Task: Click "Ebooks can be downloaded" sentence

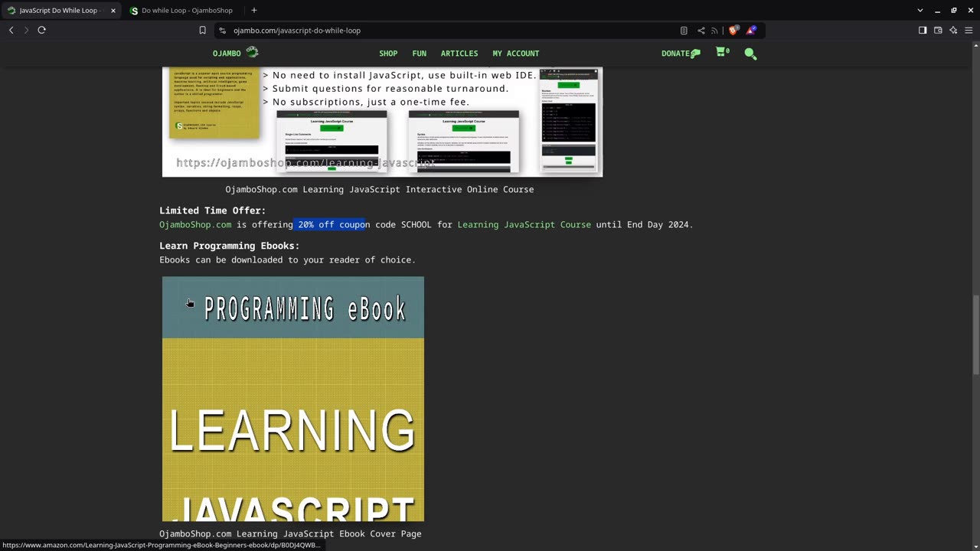Action: click(288, 259)
